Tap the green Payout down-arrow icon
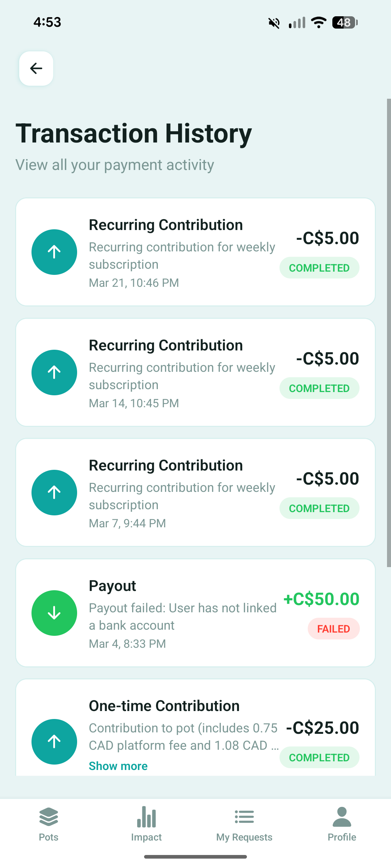 point(54,613)
